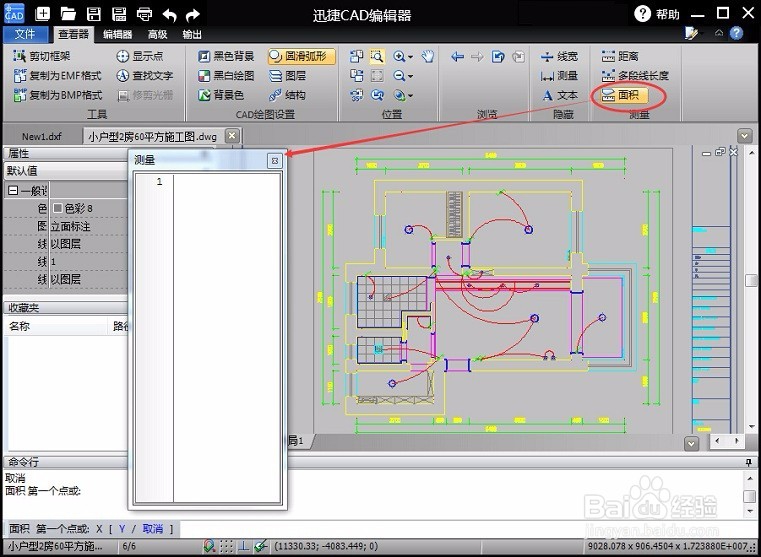This screenshot has width=761, height=557.
Task: Redo the last action
Action: tap(193, 15)
